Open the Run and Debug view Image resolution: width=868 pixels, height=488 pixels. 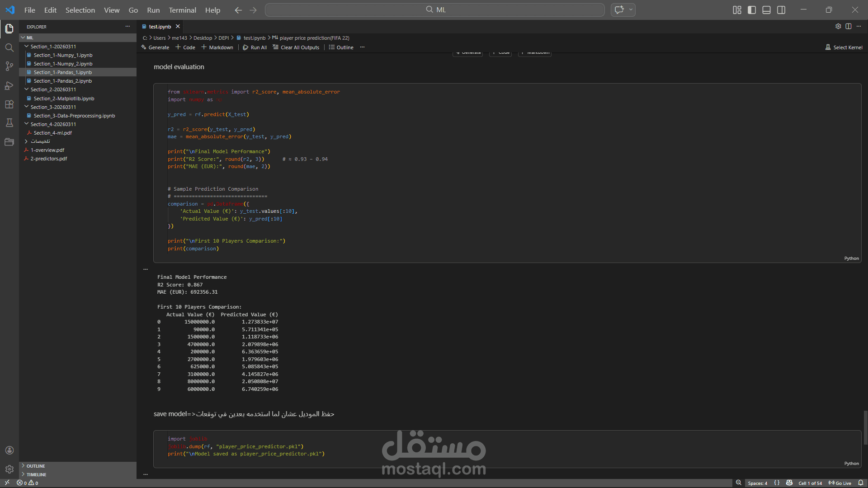coord(9,85)
